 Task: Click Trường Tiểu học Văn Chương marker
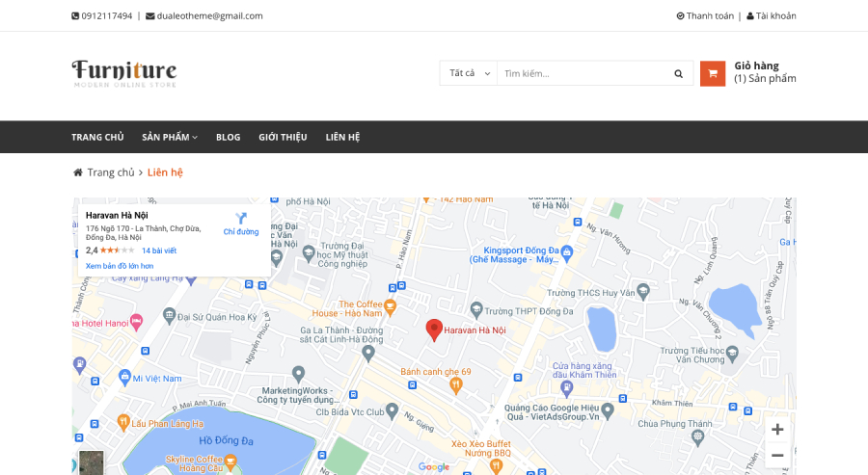pyautogui.click(x=732, y=354)
